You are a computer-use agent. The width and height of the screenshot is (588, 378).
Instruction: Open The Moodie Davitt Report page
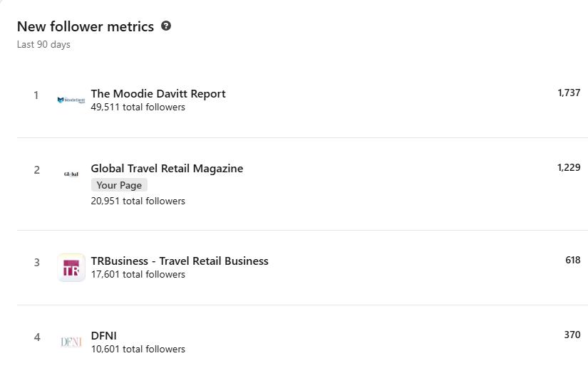point(158,94)
